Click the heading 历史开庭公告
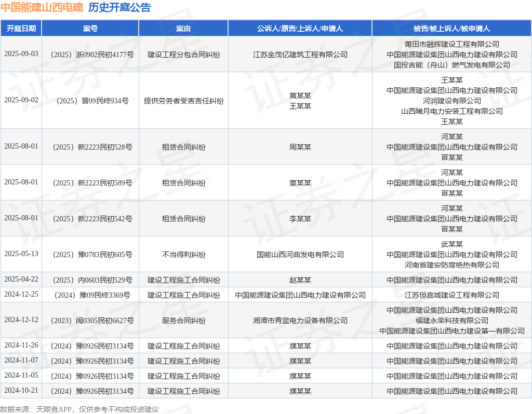532x414 pixels. pyautogui.click(x=119, y=7)
